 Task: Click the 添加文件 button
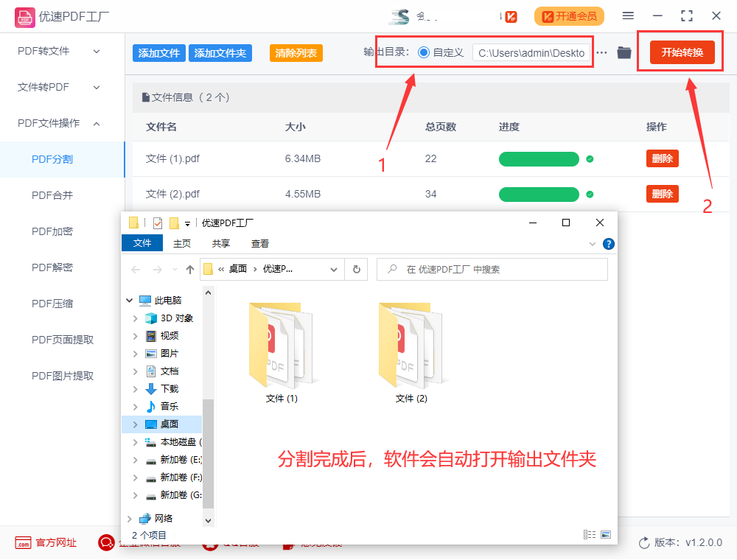pyautogui.click(x=159, y=53)
